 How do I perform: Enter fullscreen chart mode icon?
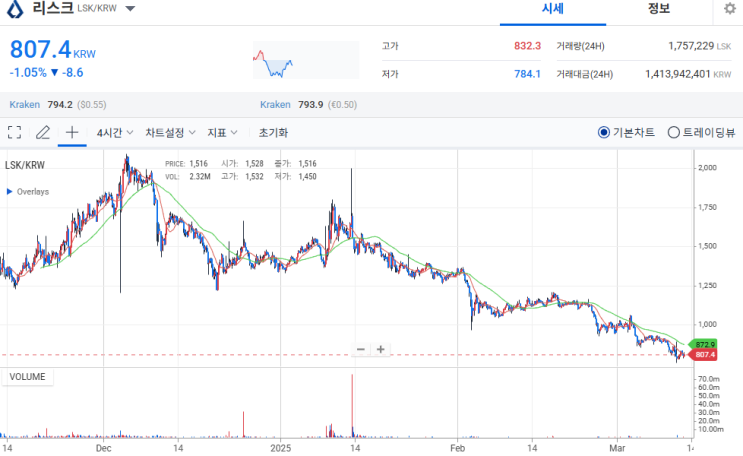tap(15, 132)
